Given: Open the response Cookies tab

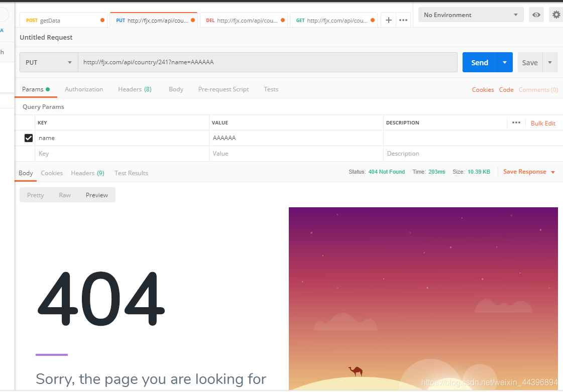Looking at the screenshot, I should [52, 173].
